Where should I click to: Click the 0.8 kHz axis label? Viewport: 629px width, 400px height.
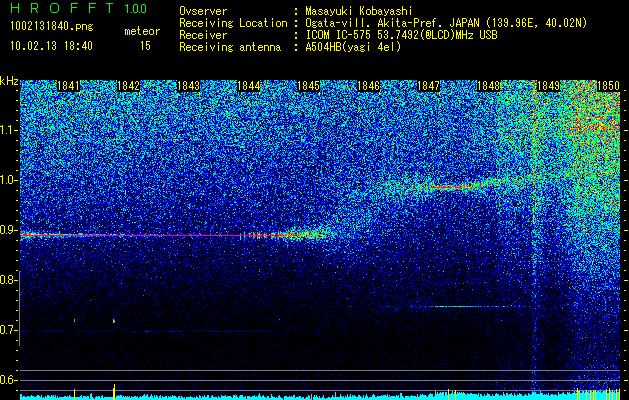tap(9, 280)
